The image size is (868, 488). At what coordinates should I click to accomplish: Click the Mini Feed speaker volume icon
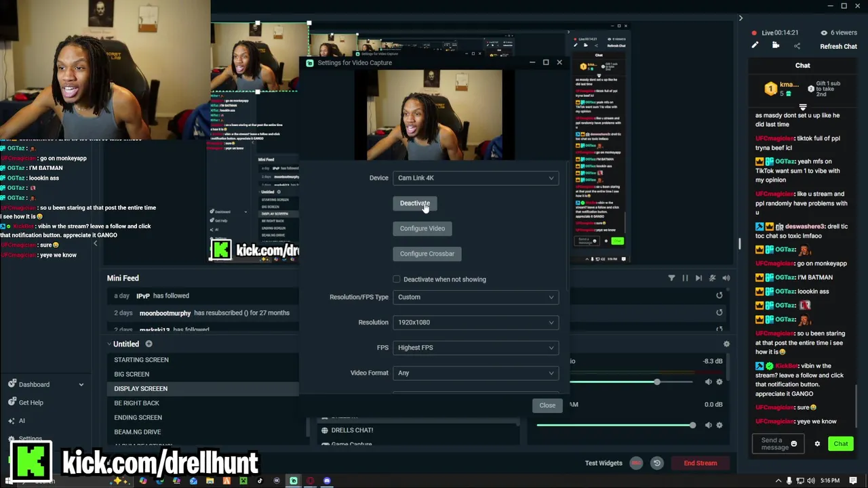click(x=726, y=278)
